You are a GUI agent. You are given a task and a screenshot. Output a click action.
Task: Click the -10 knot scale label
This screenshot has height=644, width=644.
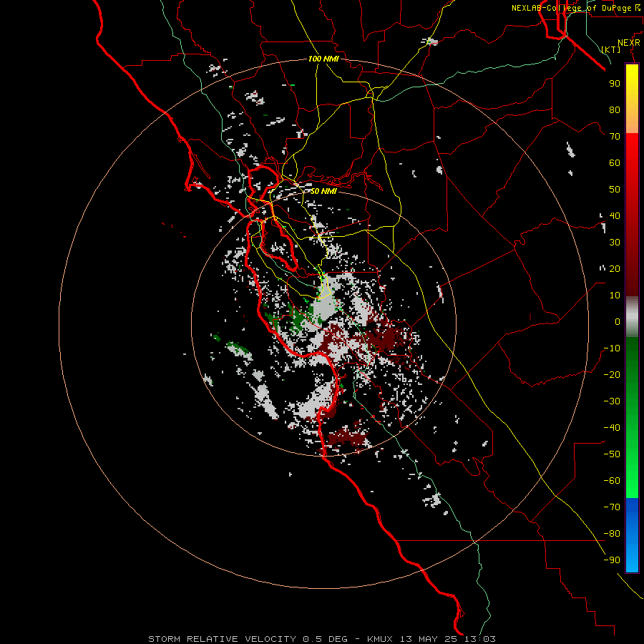click(612, 348)
